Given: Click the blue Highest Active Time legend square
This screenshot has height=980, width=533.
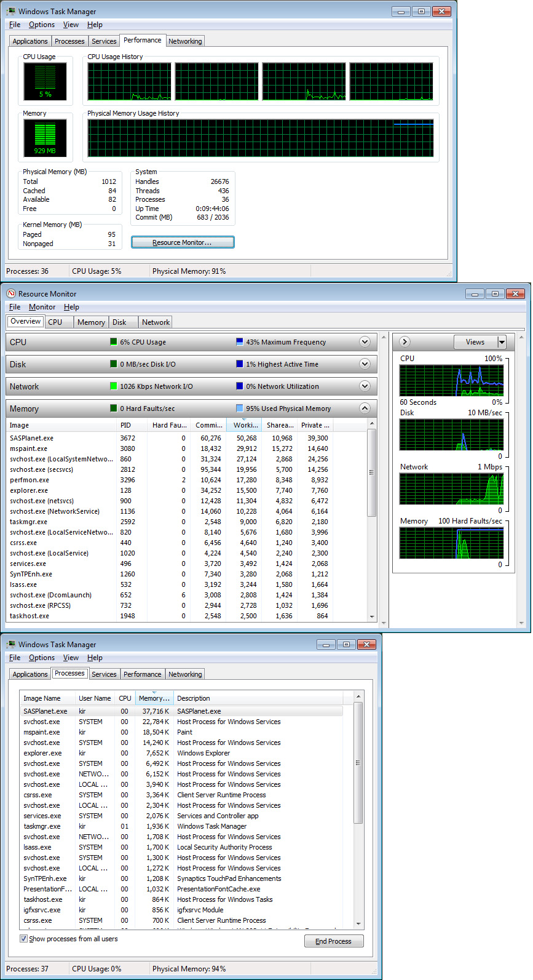Looking at the screenshot, I should (x=240, y=364).
